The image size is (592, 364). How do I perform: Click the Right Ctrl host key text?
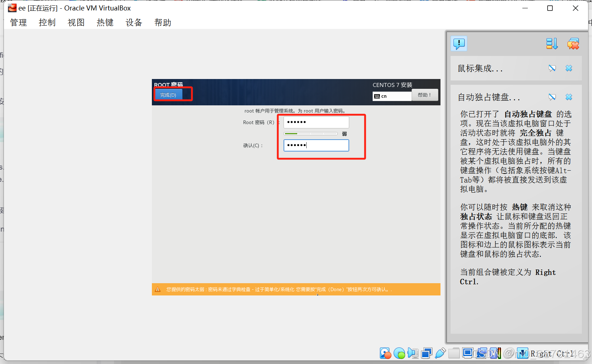[552, 354]
